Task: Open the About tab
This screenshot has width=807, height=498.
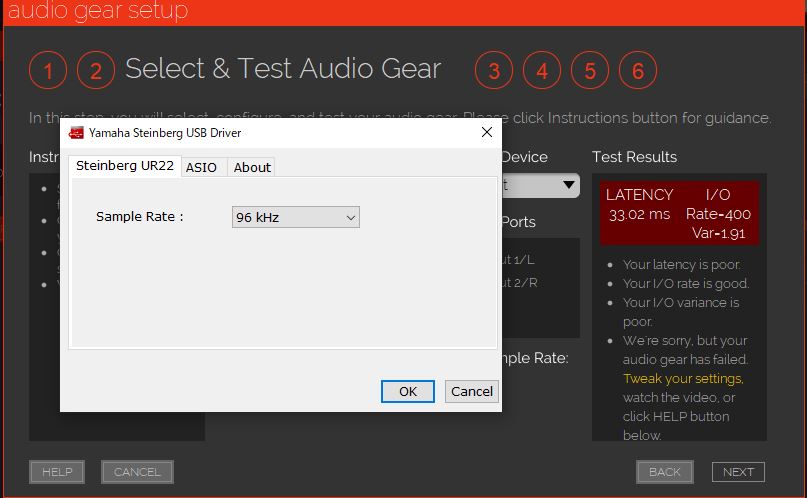Action: [x=252, y=167]
